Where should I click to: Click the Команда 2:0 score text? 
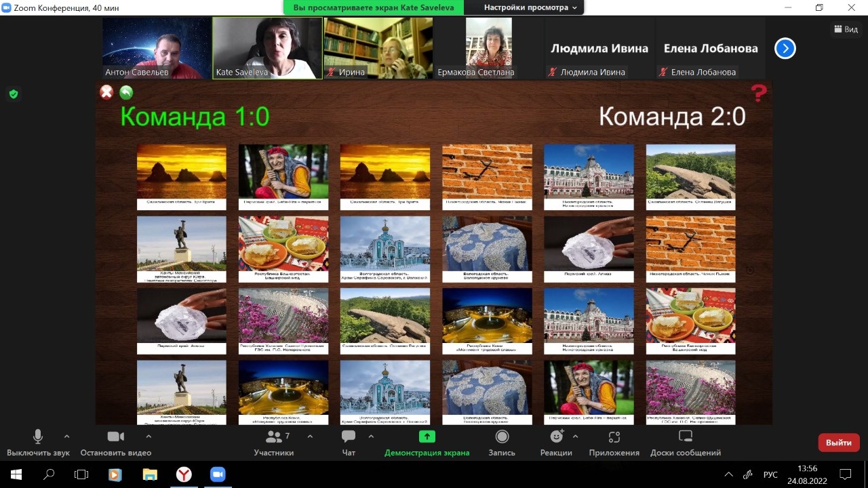[x=672, y=117]
